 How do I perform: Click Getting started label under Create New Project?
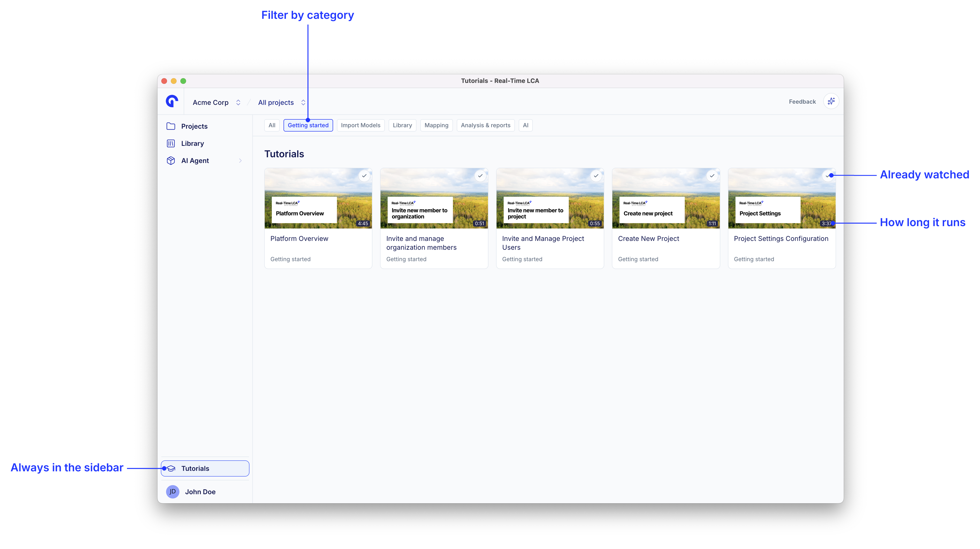coord(638,259)
